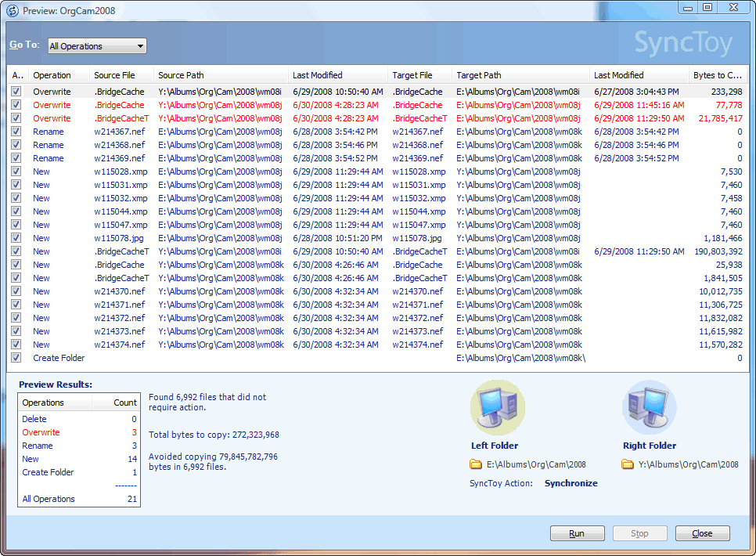Click the Operations header in Preview Results
This screenshot has width=756, height=556.
[55, 403]
